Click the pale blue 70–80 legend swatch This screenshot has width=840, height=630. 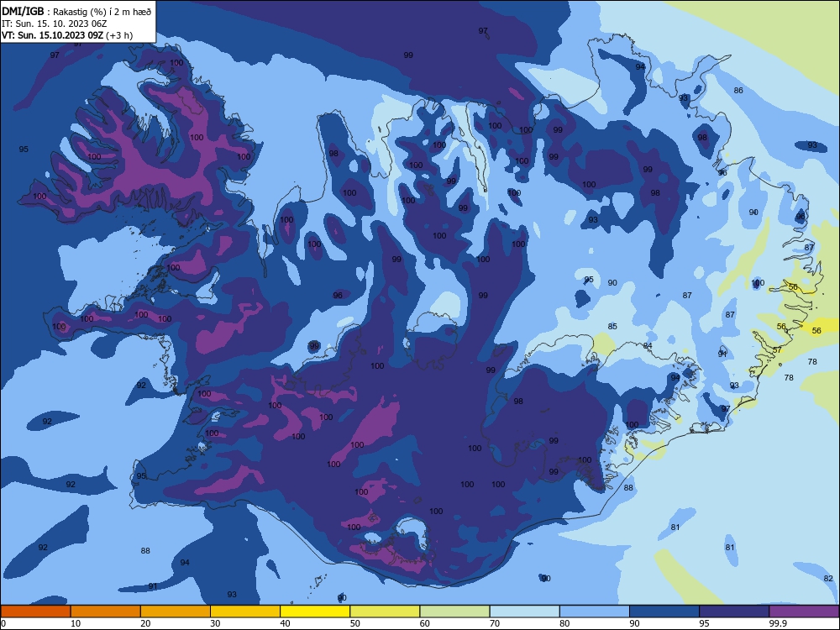pos(524,612)
